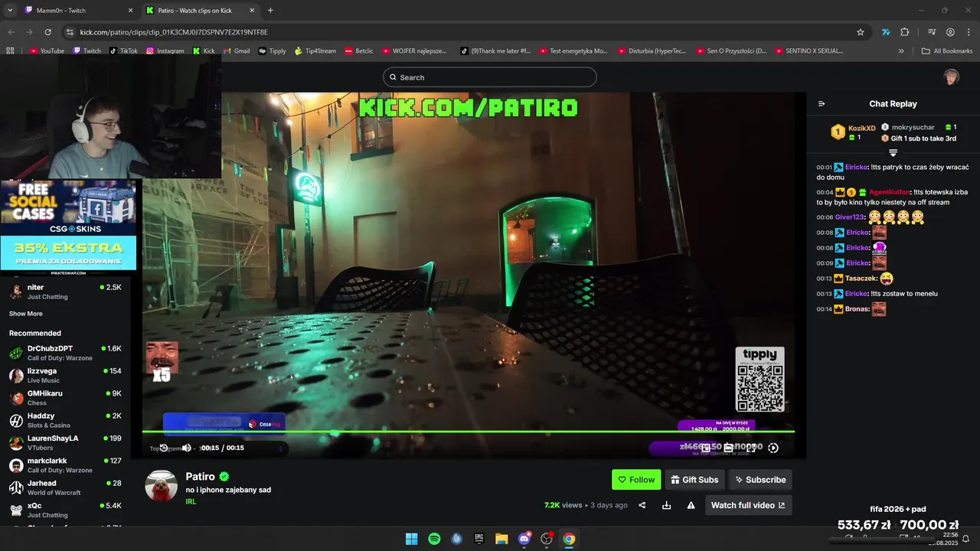Focus the Kick search field
The height and width of the screenshot is (551, 980).
tap(490, 77)
